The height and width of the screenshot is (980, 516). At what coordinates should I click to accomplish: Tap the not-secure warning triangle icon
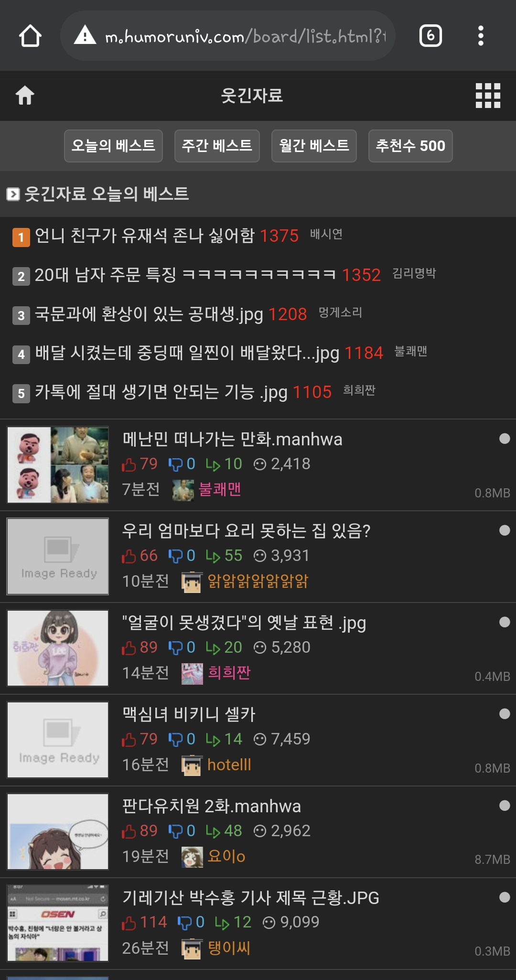[x=85, y=35]
